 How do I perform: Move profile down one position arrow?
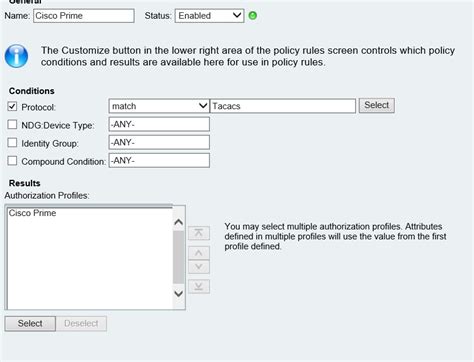(x=199, y=267)
